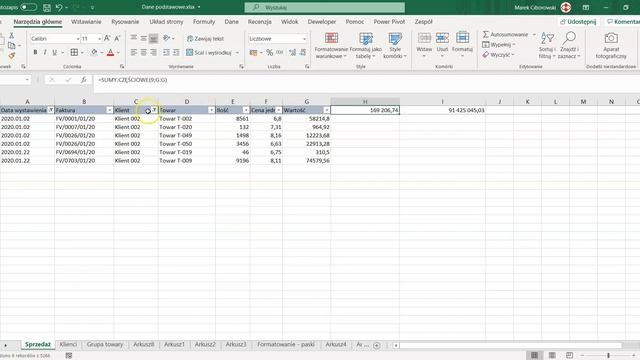Switch to Page Layout view
640x360 pixels.
point(552,356)
